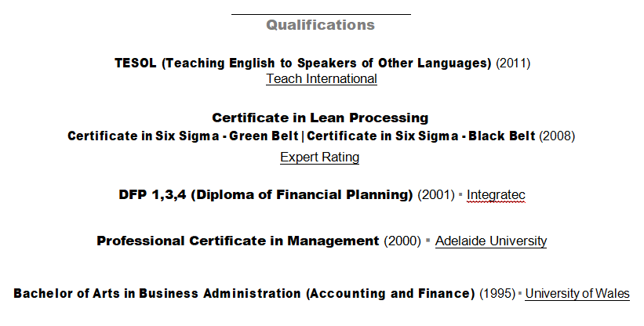This screenshot has width=644, height=326.
Task: Open the Adelaide University link
Action: click(x=490, y=241)
